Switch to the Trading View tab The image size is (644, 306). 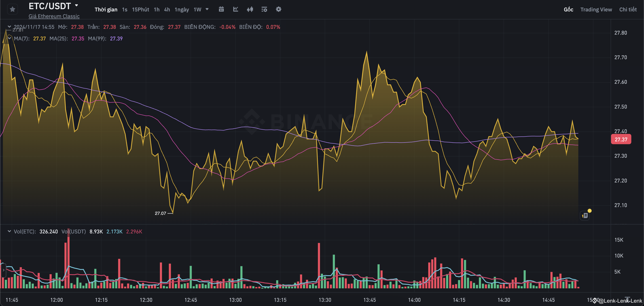[596, 9]
